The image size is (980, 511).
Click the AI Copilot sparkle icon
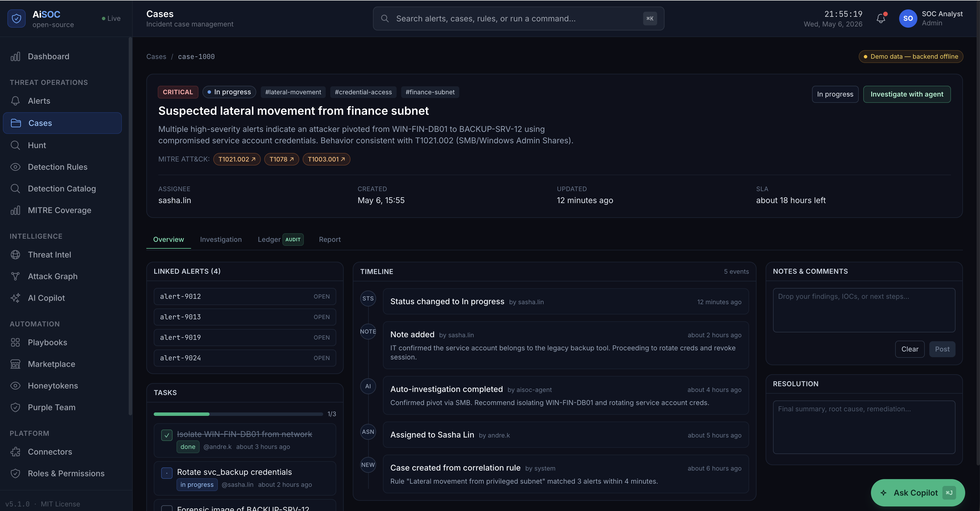(15, 298)
